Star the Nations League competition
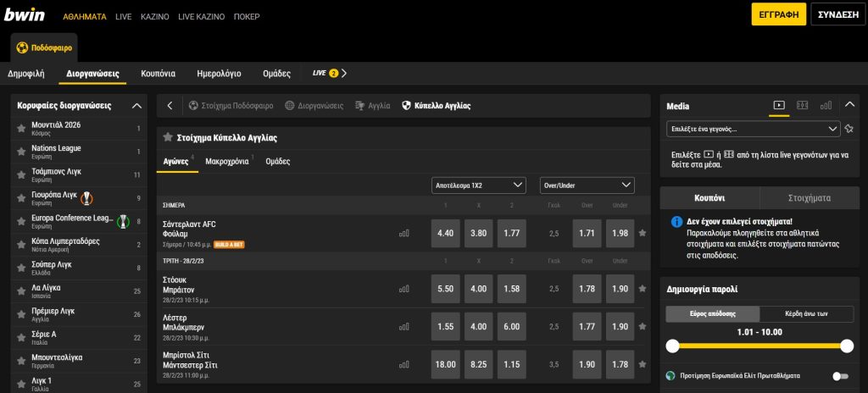This screenshot has width=868, height=393. coord(21,152)
